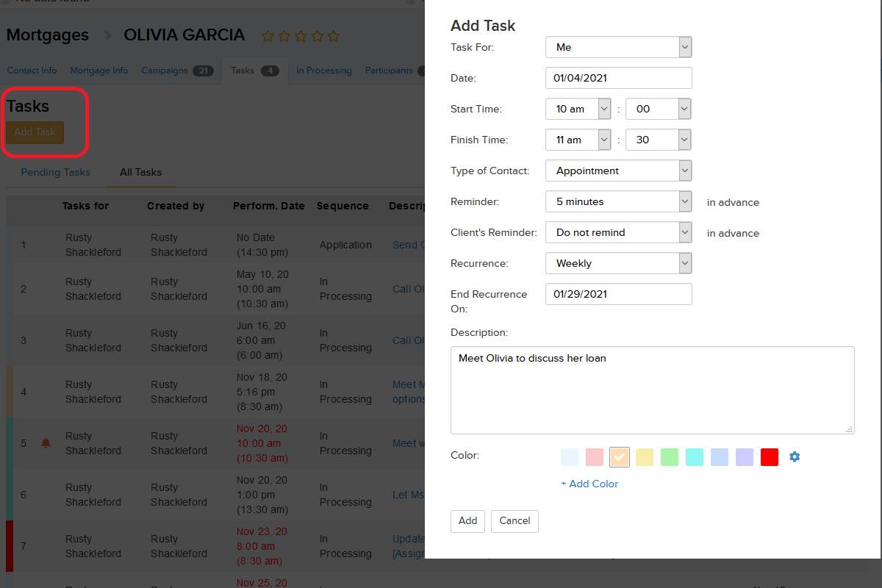
Task: Choose the bright red color swatch
Action: point(770,456)
